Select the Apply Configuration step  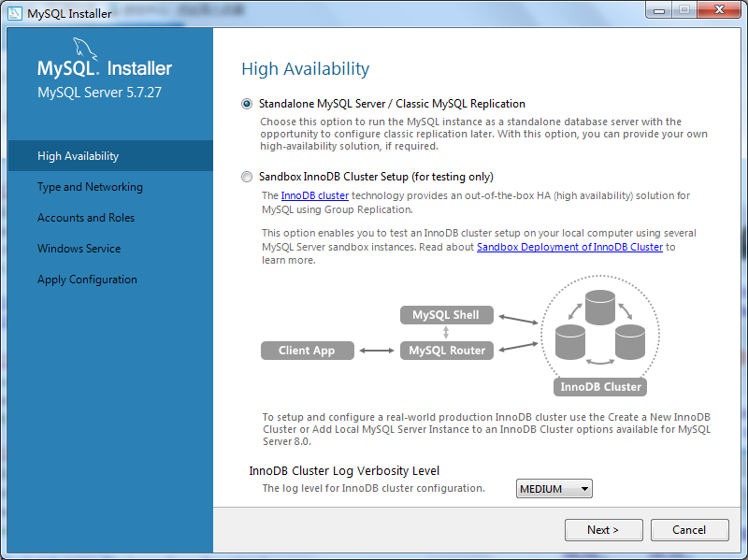click(87, 280)
